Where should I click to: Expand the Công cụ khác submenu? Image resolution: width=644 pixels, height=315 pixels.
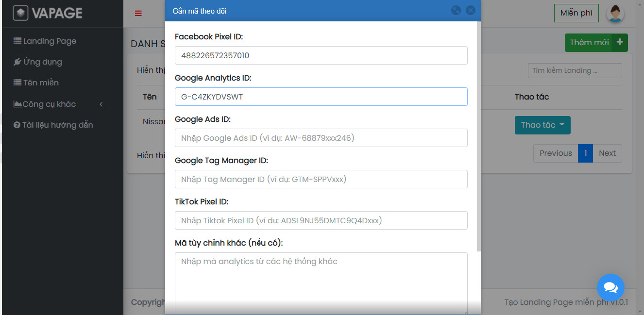58,104
